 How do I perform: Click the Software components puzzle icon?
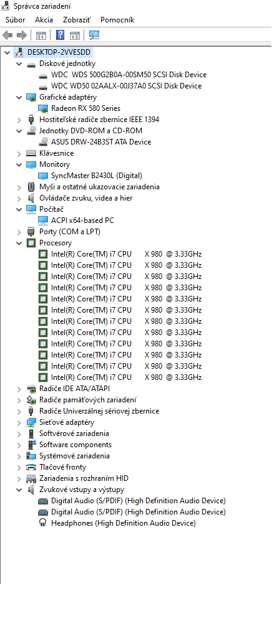coord(31,445)
